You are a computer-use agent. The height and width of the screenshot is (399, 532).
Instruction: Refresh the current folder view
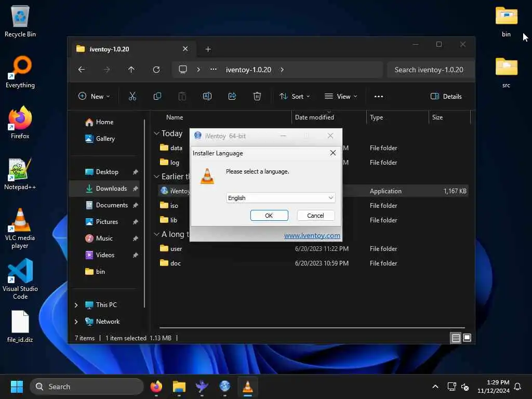[x=156, y=70]
